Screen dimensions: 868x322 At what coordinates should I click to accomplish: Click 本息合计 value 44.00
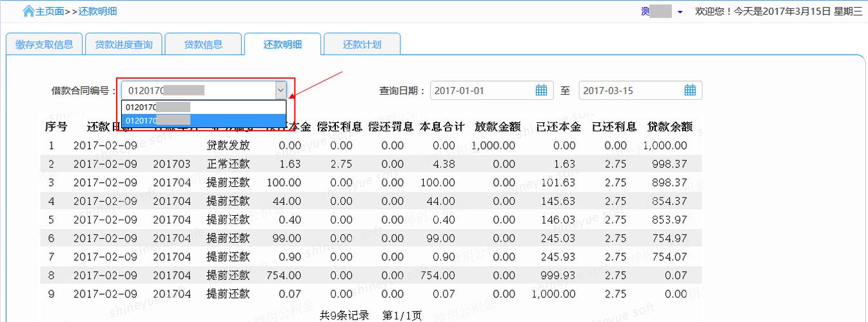pyautogui.click(x=441, y=202)
